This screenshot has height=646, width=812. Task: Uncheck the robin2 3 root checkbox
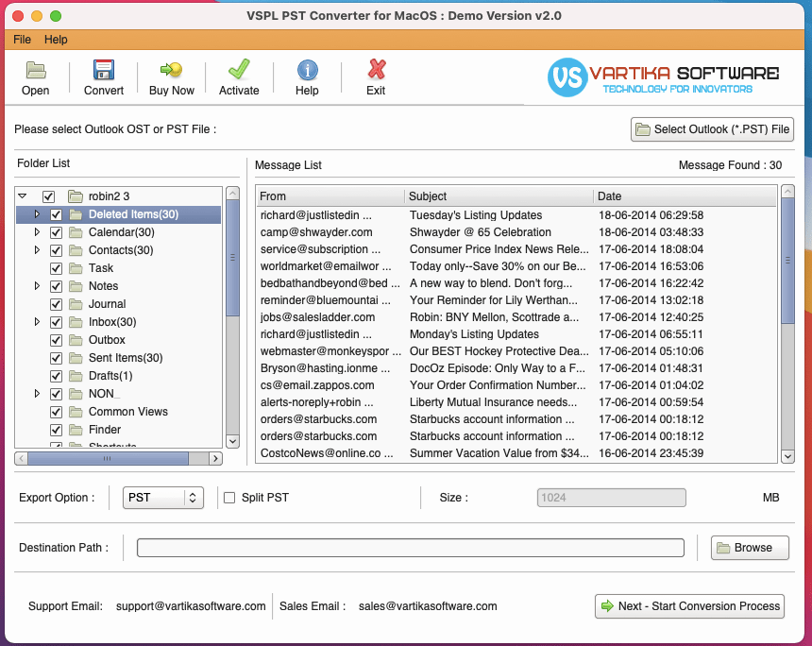pyautogui.click(x=48, y=196)
